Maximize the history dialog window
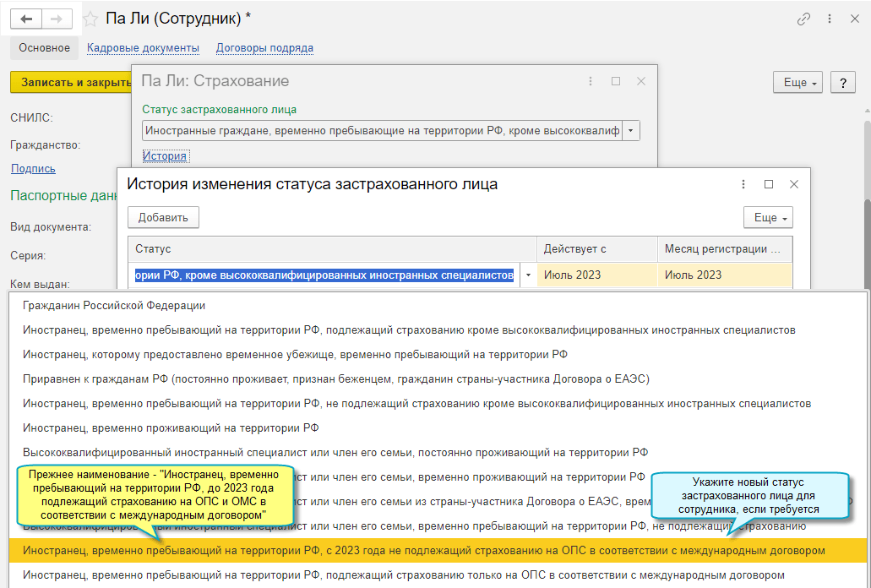Screen dimensions: 871x588 click(x=768, y=184)
